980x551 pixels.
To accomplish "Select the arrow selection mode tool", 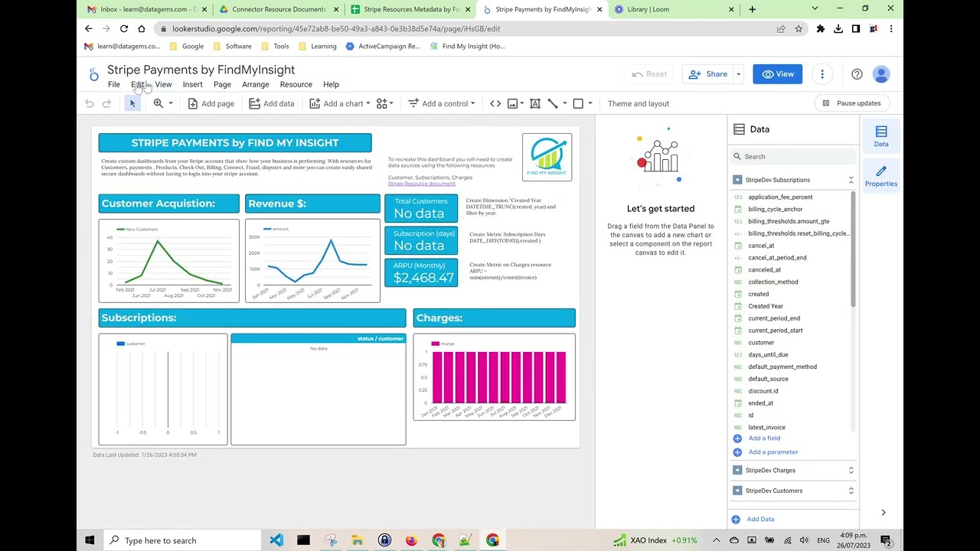I will (132, 103).
